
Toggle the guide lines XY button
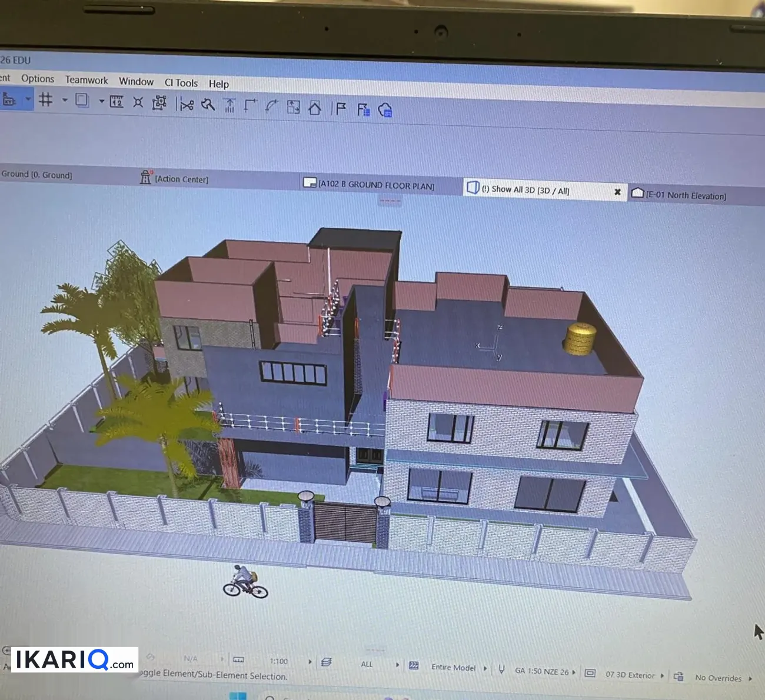point(9,99)
